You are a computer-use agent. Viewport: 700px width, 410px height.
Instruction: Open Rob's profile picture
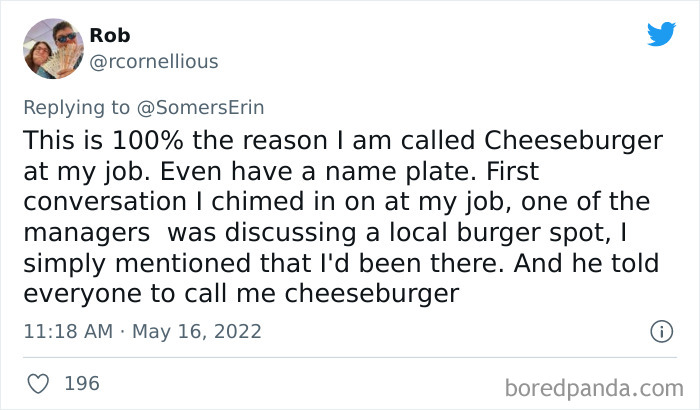click(x=54, y=48)
